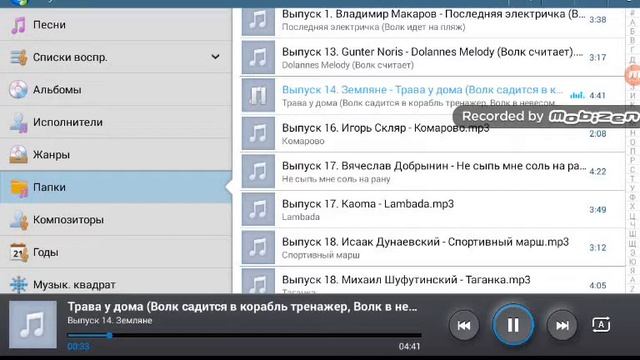Open the Исполнители category
Screen dimensions: 640x360
click(x=116, y=122)
